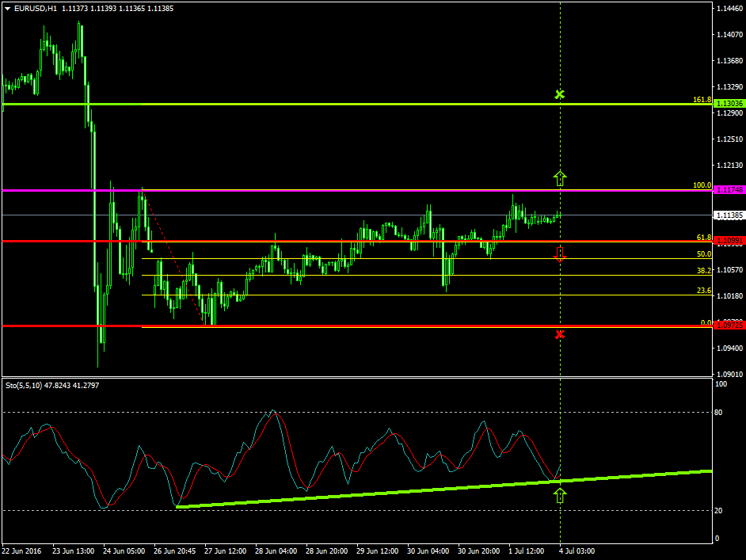Click the red X marker below the 0.0 line
This screenshot has height=560, width=746.
coord(561,335)
